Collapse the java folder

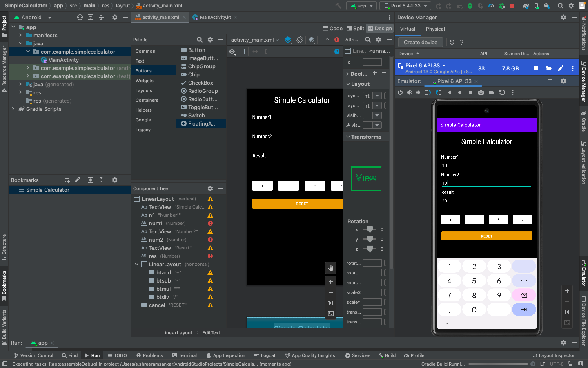pos(20,43)
